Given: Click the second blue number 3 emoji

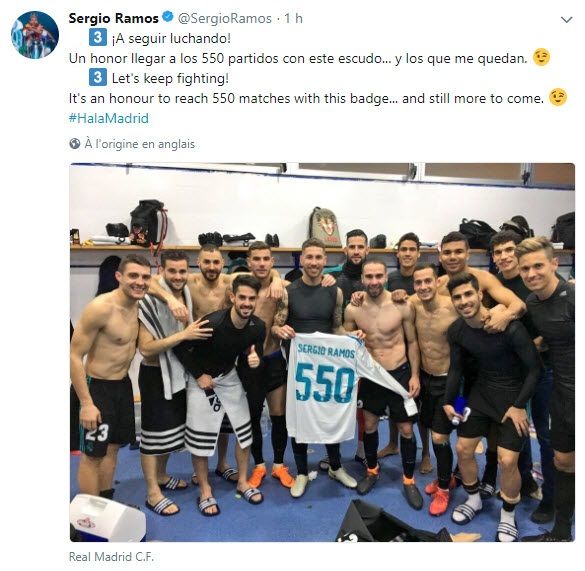Looking at the screenshot, I should 98,77.
